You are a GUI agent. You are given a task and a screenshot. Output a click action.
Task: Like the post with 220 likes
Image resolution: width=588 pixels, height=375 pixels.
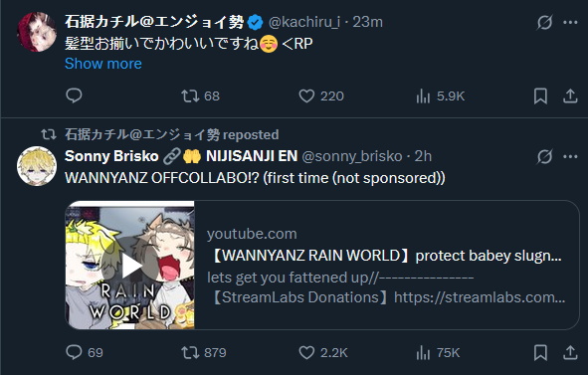321,96
